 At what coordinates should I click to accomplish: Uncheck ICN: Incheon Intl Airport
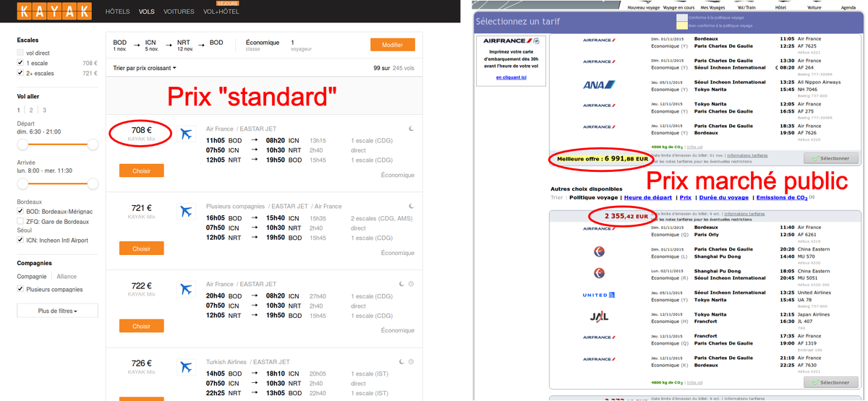pos(20,240)
